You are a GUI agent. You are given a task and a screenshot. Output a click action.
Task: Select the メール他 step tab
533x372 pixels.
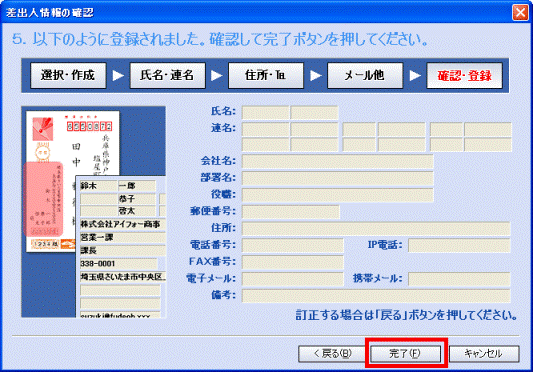click(x=365, y=75)
